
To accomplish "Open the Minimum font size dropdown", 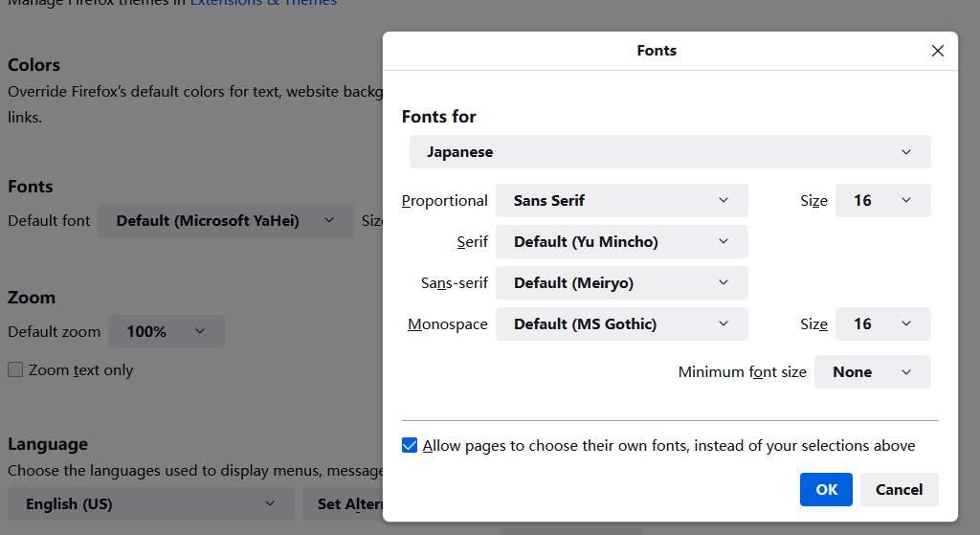I will (x=872, y=372).
